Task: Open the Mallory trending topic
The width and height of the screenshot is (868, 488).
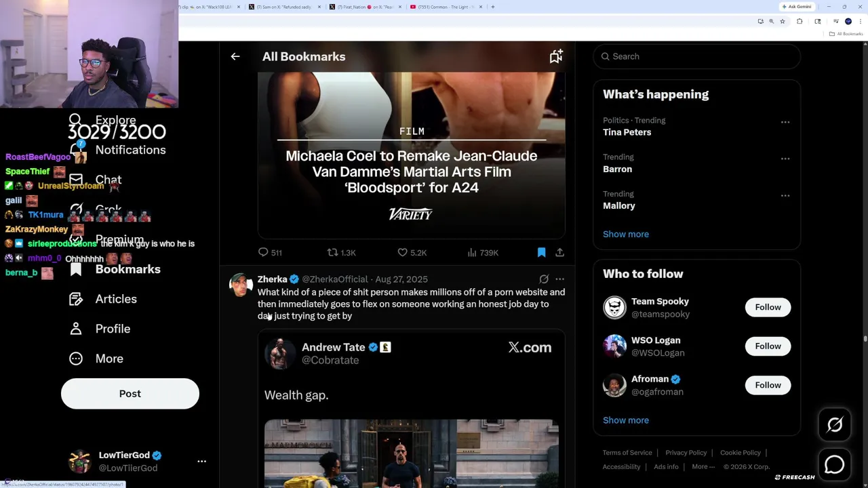Action: click(619, 205)
